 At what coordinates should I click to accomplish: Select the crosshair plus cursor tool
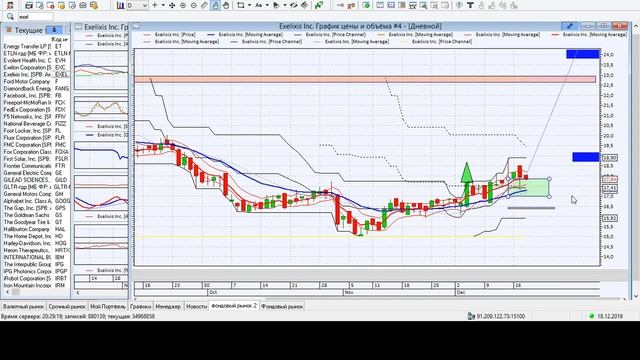point(155,5)
